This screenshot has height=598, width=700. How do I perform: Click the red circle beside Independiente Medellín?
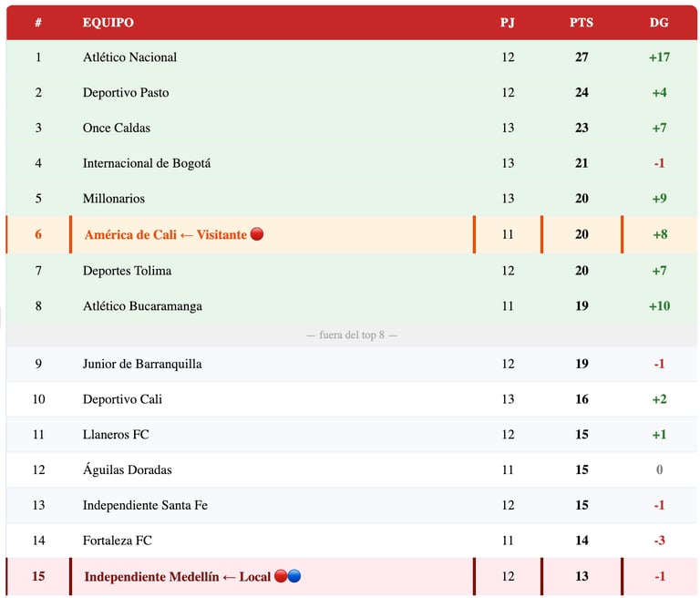coord(281,576)
